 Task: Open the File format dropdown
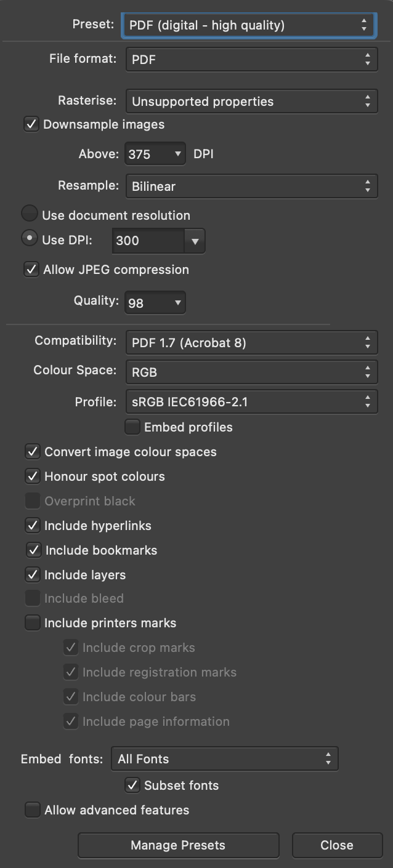251,59
